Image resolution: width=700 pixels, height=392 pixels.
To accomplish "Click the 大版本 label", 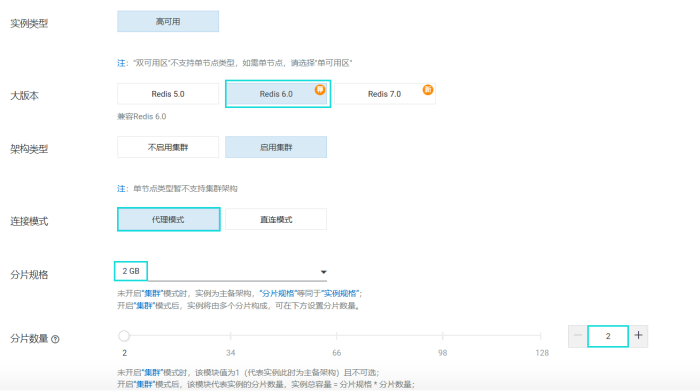I will pyautogui.click(x=25, y=96).
